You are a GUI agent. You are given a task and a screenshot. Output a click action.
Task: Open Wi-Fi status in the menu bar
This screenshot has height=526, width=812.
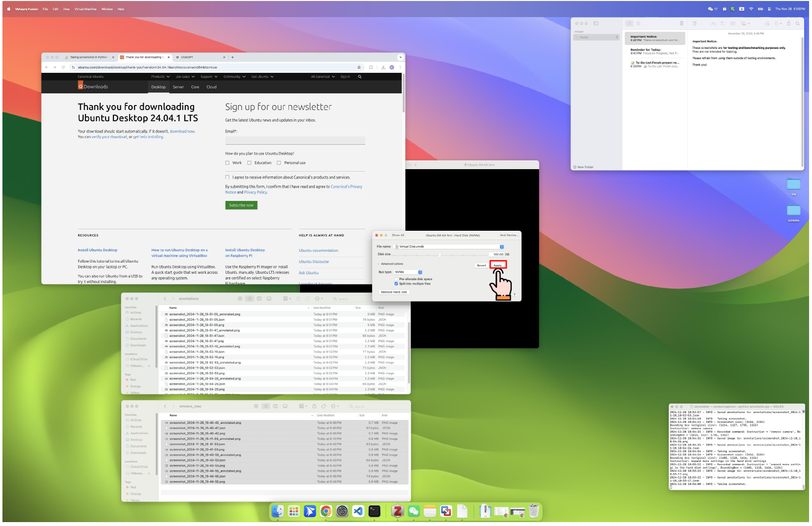[x=751, y=9]
